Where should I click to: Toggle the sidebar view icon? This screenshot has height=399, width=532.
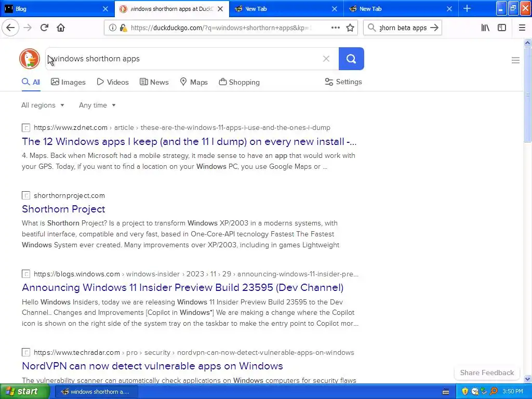click(x=502, y=28)
